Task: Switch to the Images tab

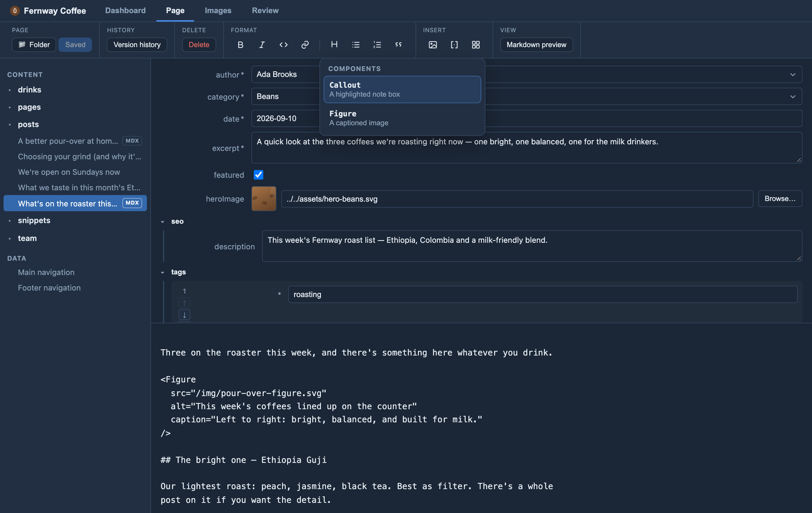Action: click(218, 10)
